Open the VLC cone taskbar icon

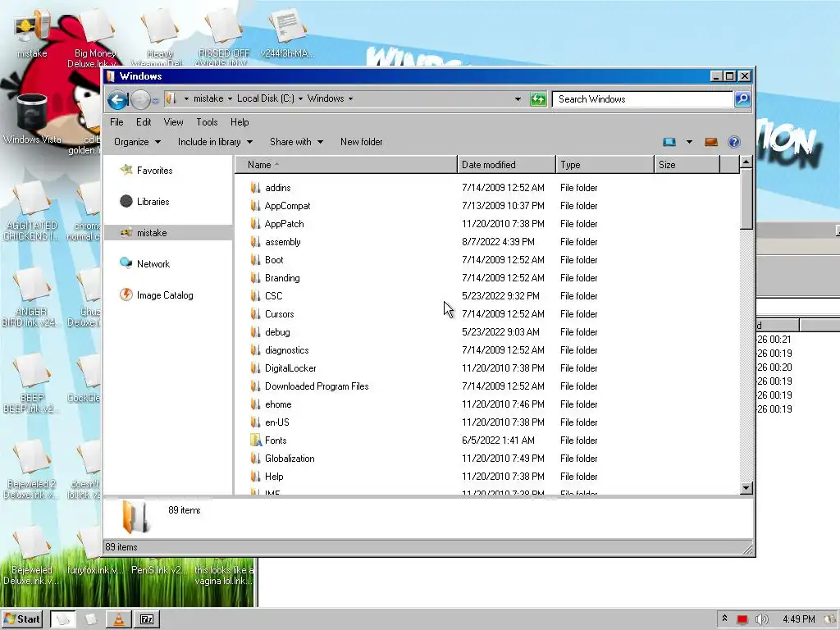click(118, 620)
